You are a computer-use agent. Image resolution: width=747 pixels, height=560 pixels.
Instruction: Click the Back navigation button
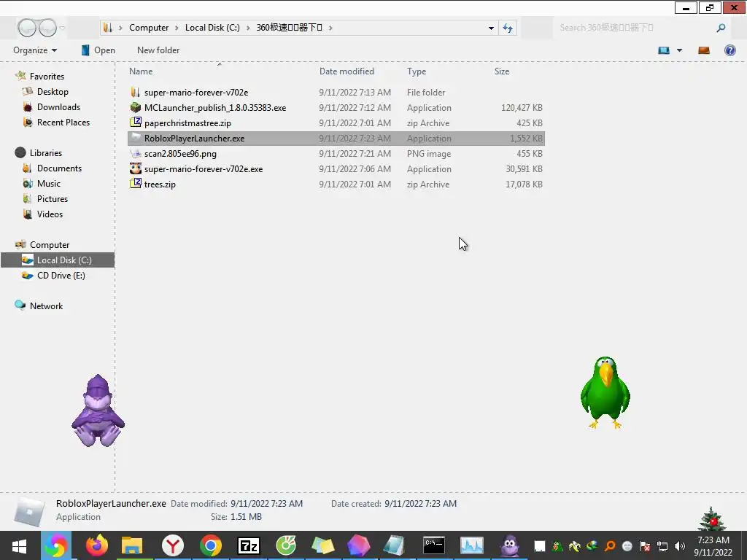coord(27,28)
